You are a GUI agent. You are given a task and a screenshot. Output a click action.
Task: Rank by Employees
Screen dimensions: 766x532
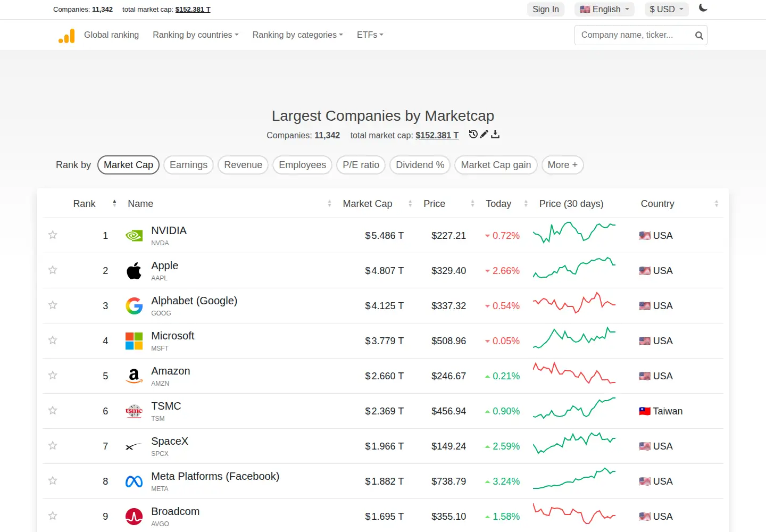pos(303,165)
